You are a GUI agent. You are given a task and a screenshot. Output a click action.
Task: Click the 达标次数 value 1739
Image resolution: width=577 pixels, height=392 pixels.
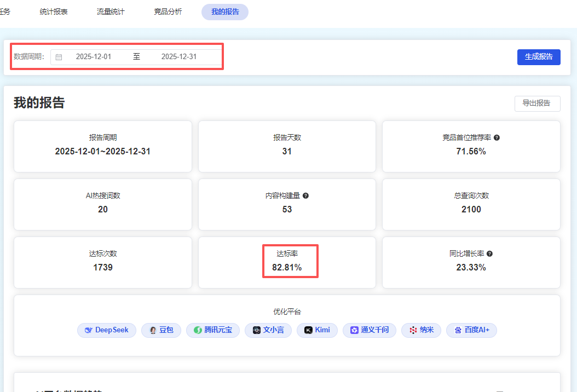pos(103,267)
